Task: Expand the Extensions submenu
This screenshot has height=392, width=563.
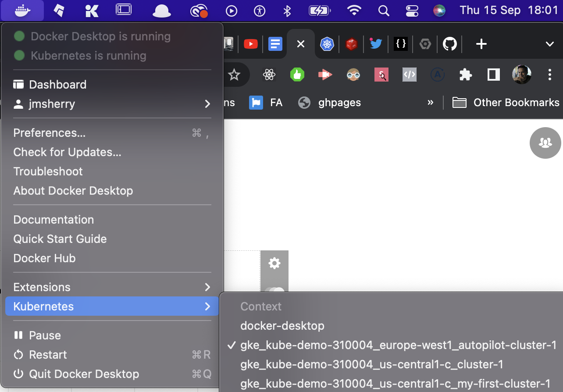Action: coord(112,287)
